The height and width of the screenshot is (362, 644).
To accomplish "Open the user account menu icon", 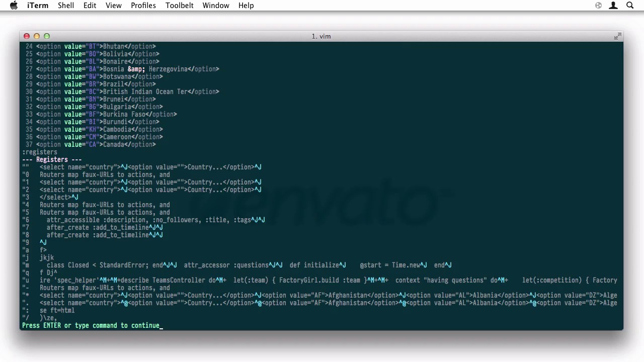I will (x=614, y=6).
